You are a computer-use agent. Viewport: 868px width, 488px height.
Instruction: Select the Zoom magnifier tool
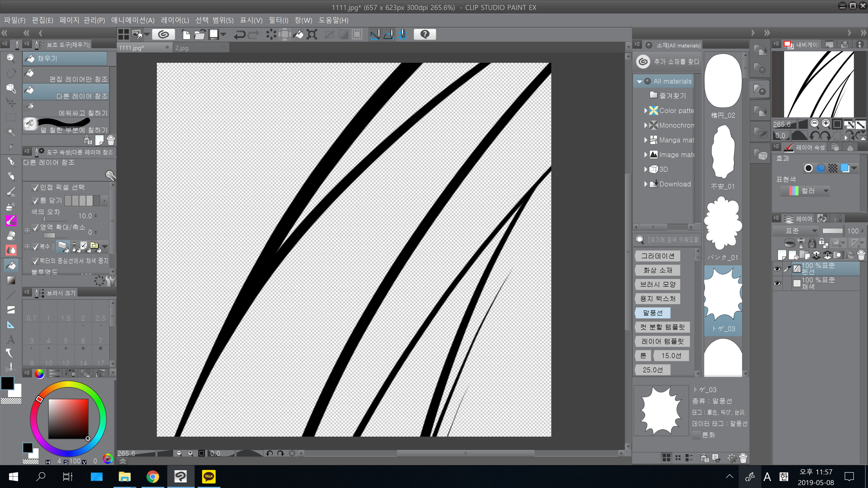(11, 58)
